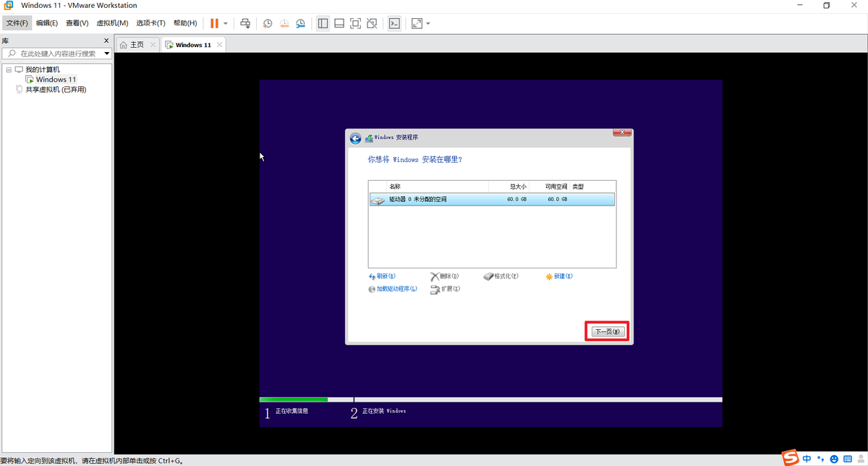Click send Ctrl+Alt+Del toolbar icon
868x466 pixels.
(245, 23)
